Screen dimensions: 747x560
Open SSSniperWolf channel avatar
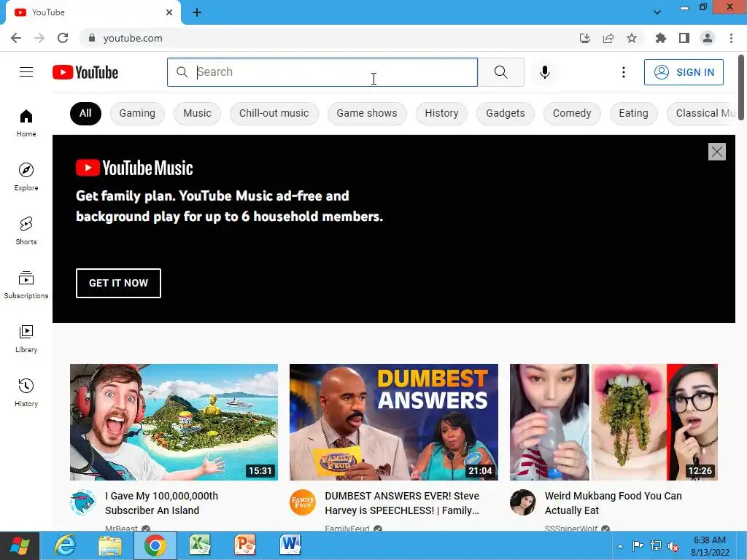[x=522, y=502]
